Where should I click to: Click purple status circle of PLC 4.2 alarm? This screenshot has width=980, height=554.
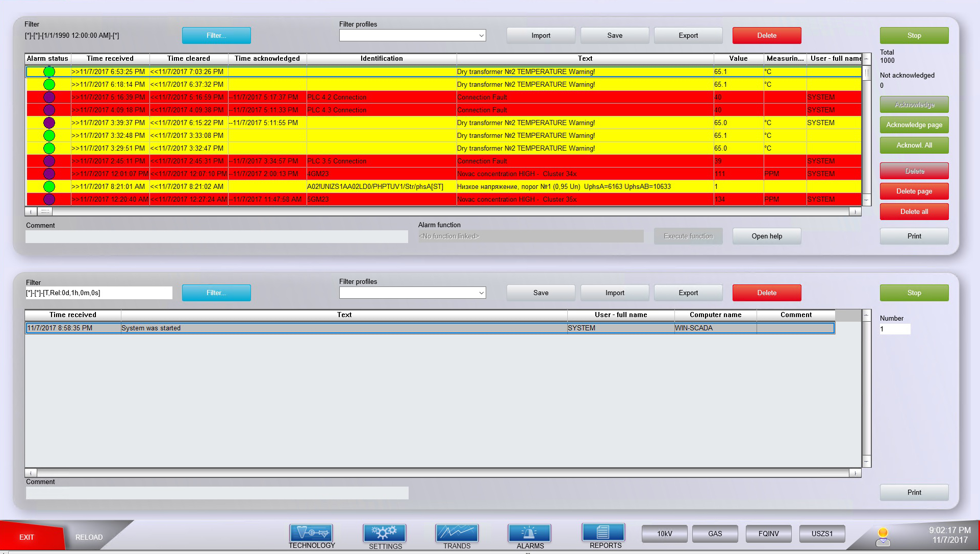tap(49, 98)
